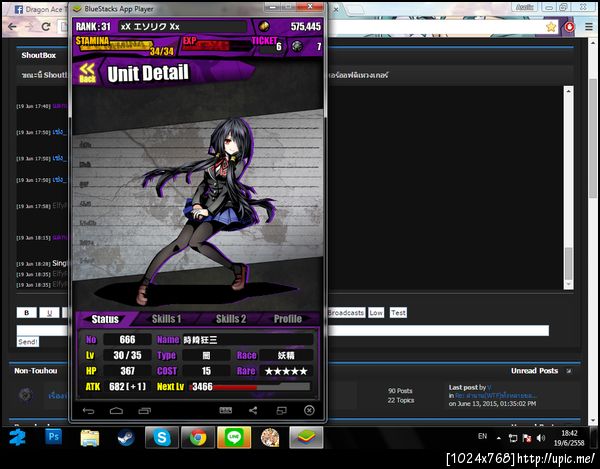The width and height of the screenshot is (600, 469).
Task: Click the BlueStacks full screen toggle icon
Action: click(281, 410)
